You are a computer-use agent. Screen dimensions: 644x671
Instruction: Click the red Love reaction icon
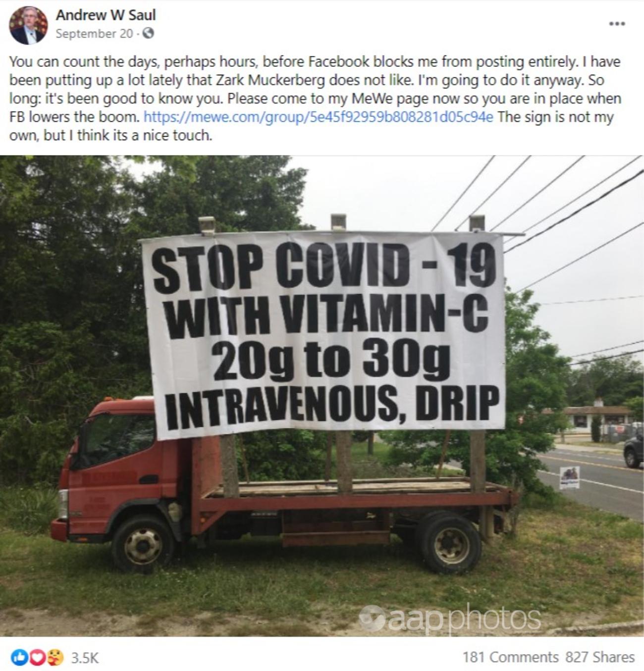point(38,657)
